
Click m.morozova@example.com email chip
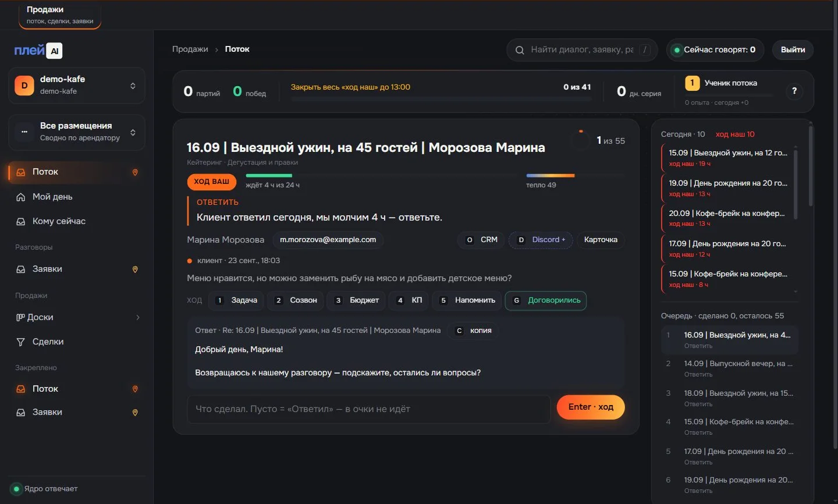pos(328,240)
